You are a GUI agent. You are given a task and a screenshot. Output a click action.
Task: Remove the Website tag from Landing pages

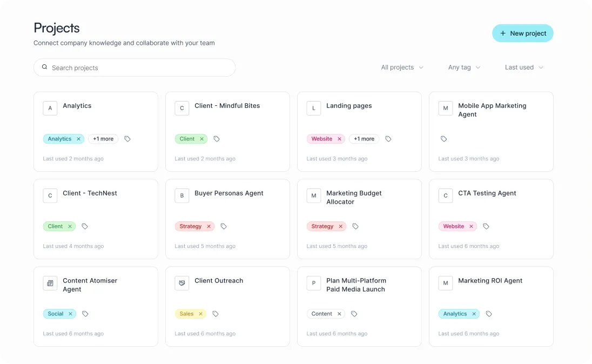tap(340, 139)
